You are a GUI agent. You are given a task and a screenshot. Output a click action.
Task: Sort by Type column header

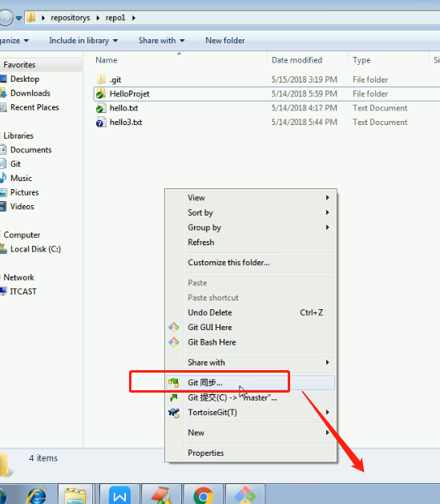coord(361,60)
